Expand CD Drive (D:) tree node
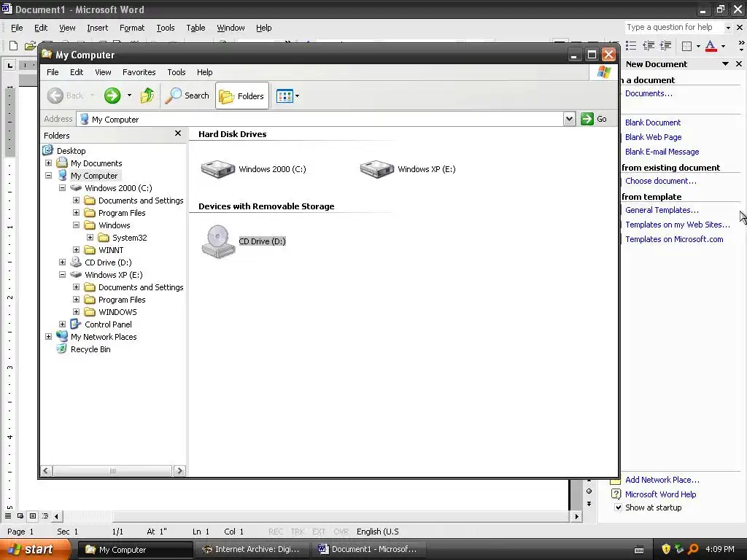 tap(63, 262)
